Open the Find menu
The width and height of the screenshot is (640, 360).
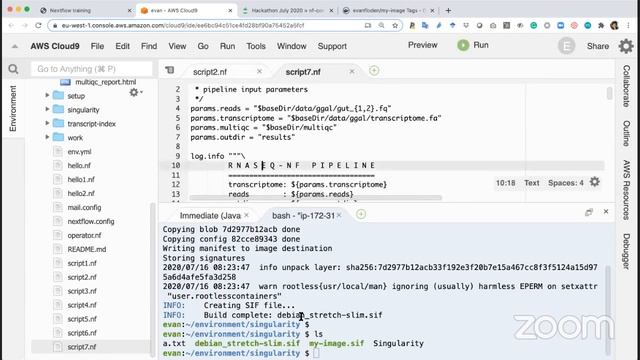[149, 46]
